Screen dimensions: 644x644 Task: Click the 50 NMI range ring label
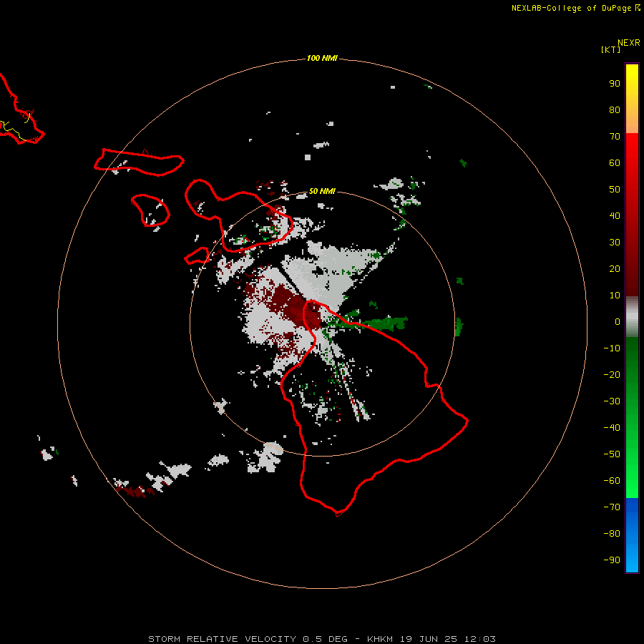coord(322,191)
